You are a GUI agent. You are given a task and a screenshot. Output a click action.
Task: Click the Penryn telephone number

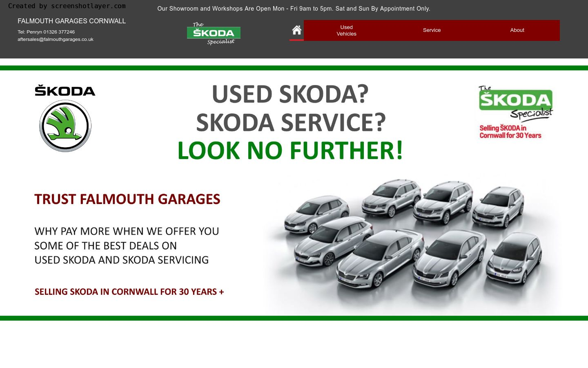46,32
